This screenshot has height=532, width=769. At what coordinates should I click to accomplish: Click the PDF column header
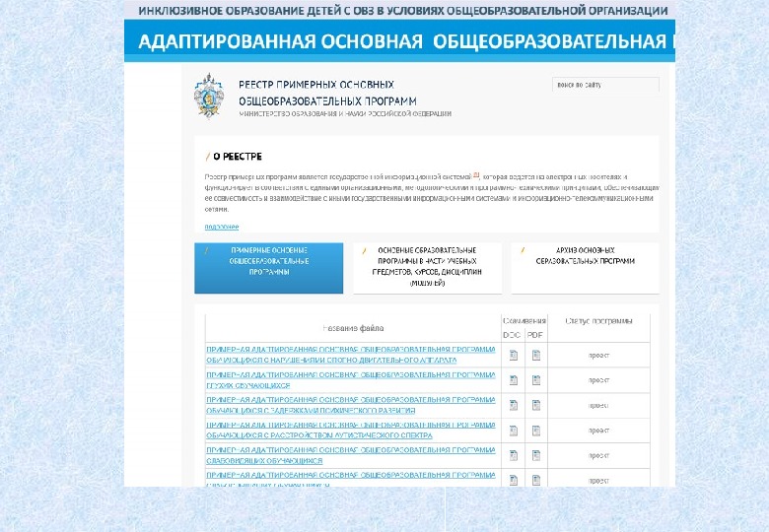point(535,336)
